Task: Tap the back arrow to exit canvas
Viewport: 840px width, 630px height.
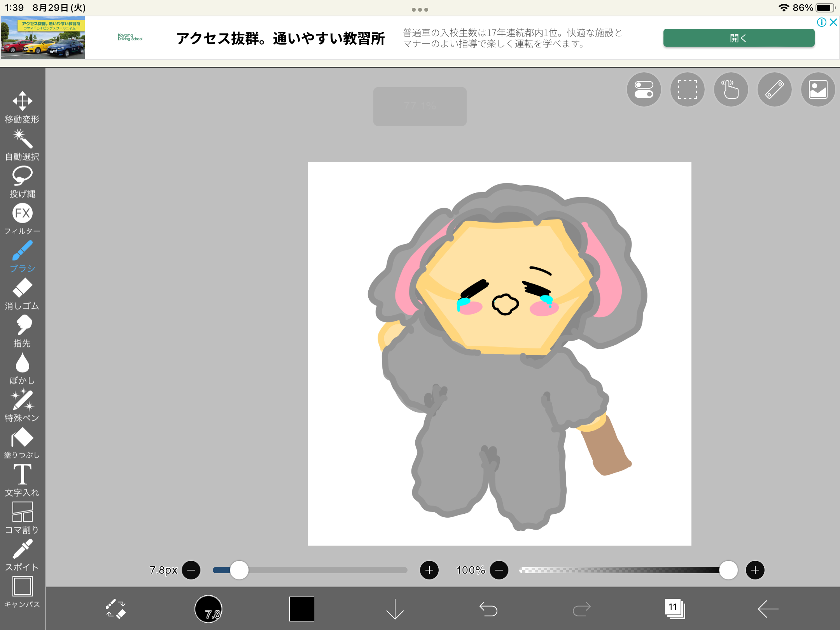Action: (x=768, y=609)
